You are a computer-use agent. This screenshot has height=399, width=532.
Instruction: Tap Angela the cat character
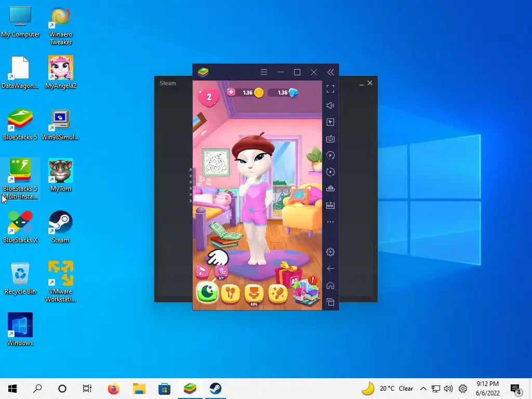tap(255, 199)
